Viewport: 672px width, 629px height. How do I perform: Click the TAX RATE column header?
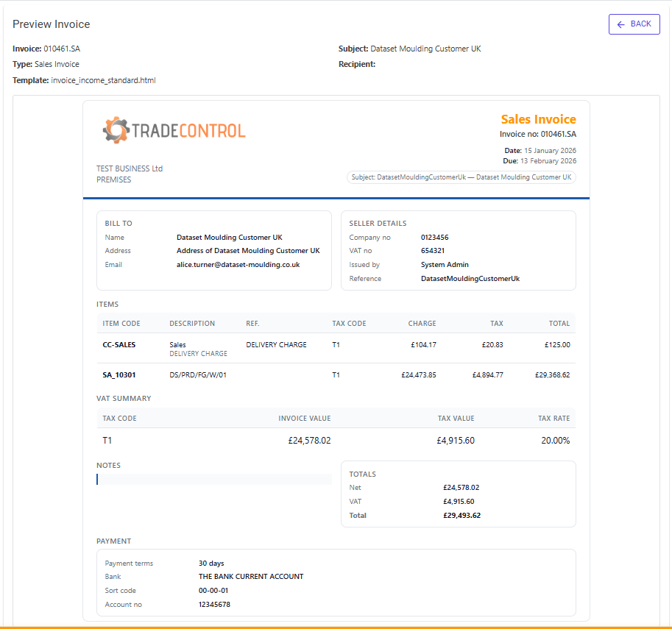tap(553, 418)
